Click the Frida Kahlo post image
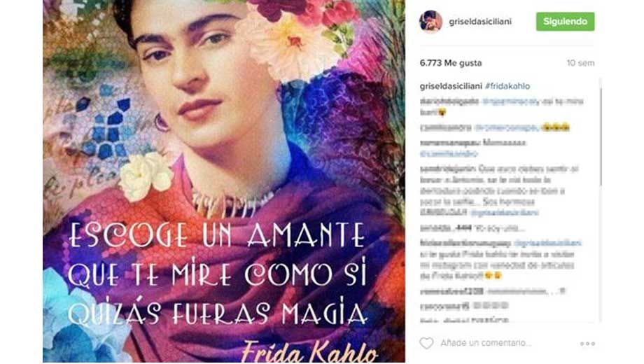The image size is (644, 364). pyautogui.click(x=224, y=181)
